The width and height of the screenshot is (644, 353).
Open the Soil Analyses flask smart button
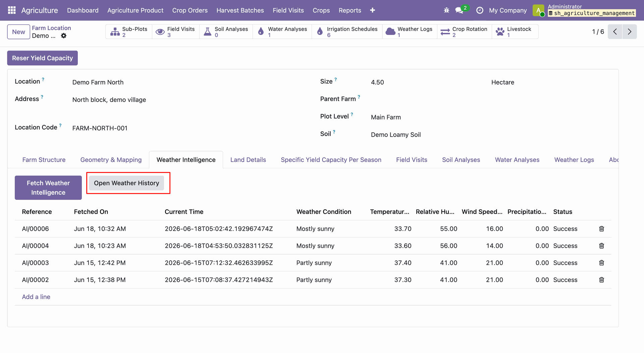pos(226,32)
